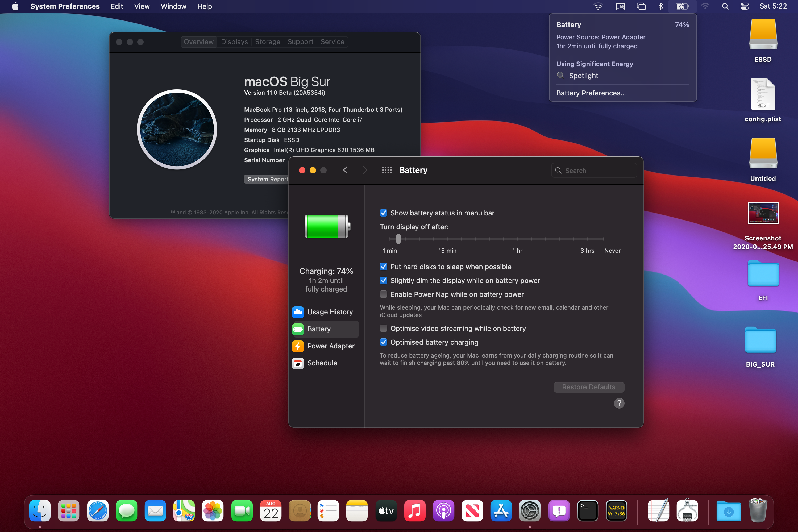798x532 pixels.
Task: Go back in the Battery preferences window
Action: (345, 170)
